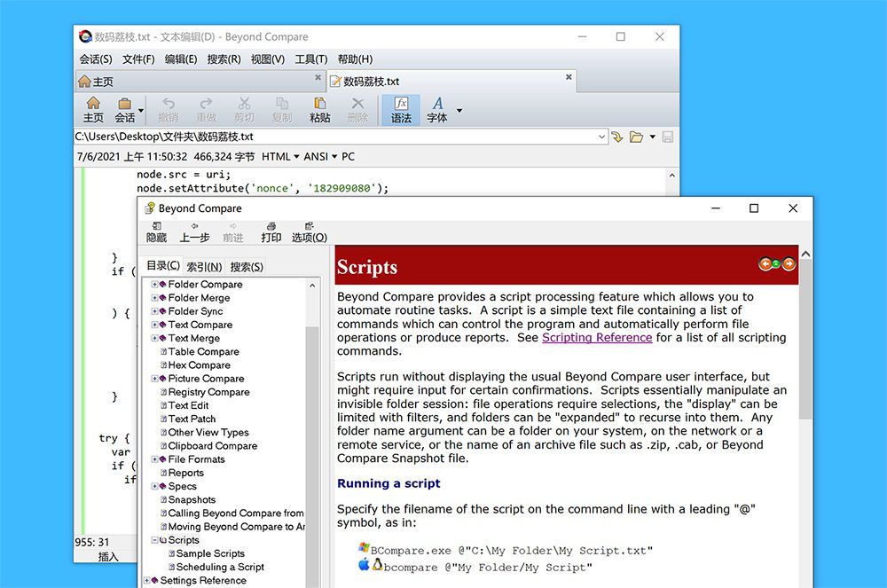Click the Hide (隐藏) navigation pane icon

click(157, 232)
